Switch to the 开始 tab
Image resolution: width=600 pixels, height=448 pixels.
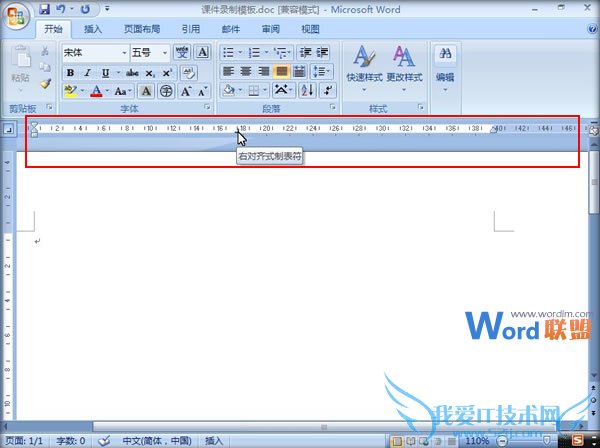tap(53, 29)
